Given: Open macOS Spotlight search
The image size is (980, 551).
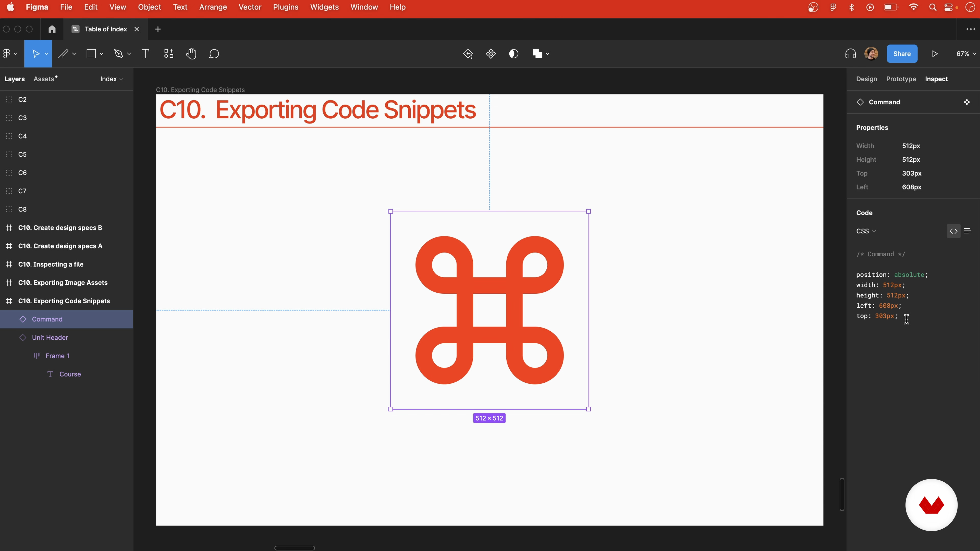Looking at the screenshot, I should click(933, 7).
